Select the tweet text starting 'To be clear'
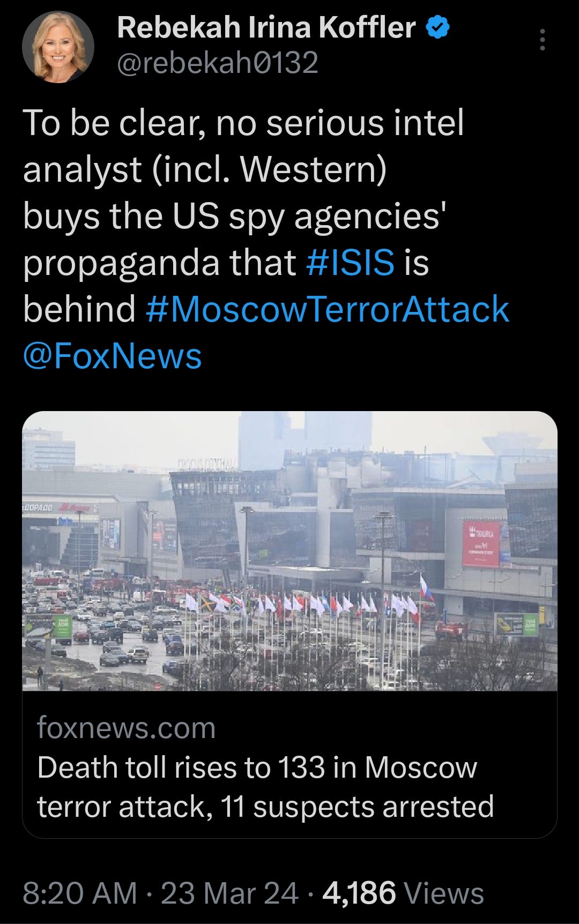This screenshot has height=924, width=579. [266, 239]
